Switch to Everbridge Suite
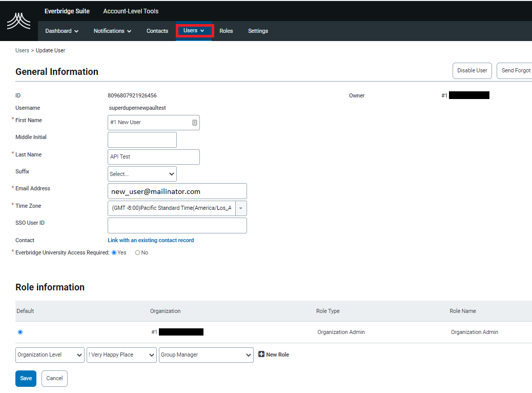The image size is (532, 393). pos(67,11)
